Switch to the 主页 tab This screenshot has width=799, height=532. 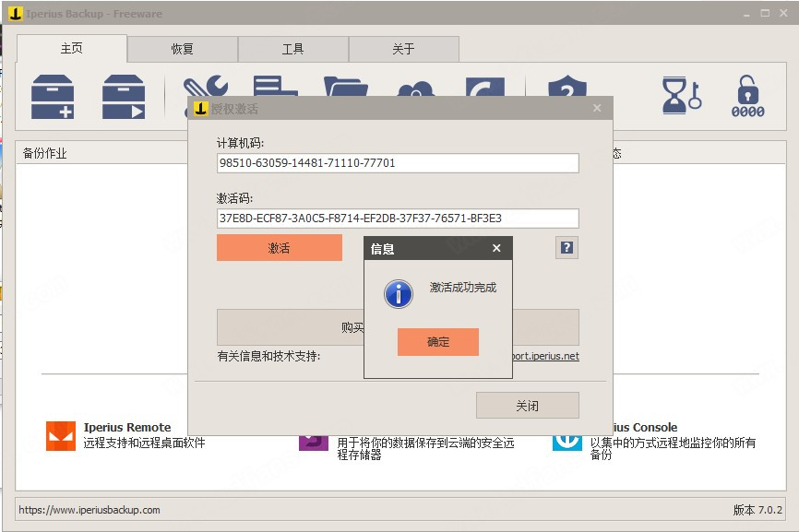(71, 48)
